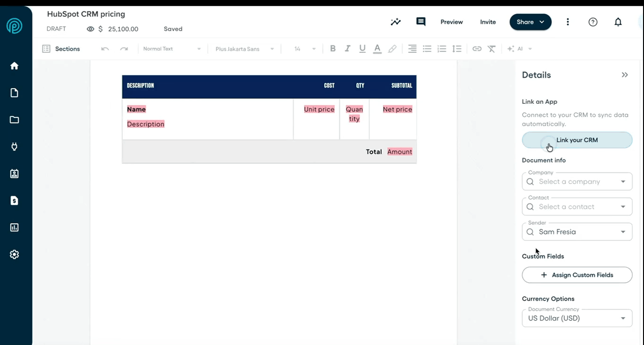Open the Document Currency dropdown
644x345 pixels.
pos(577,318)
